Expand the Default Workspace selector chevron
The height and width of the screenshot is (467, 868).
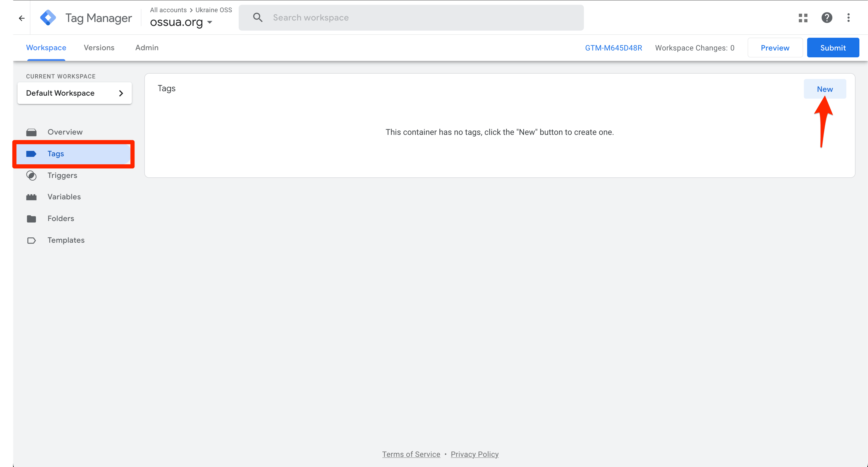121,93
